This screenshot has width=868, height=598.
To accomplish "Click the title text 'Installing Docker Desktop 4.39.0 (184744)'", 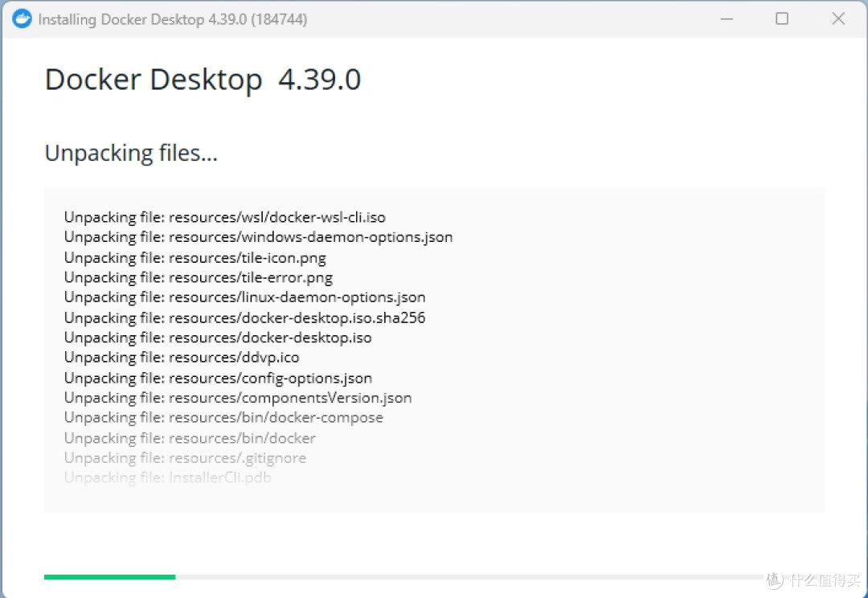I will 173,19.
